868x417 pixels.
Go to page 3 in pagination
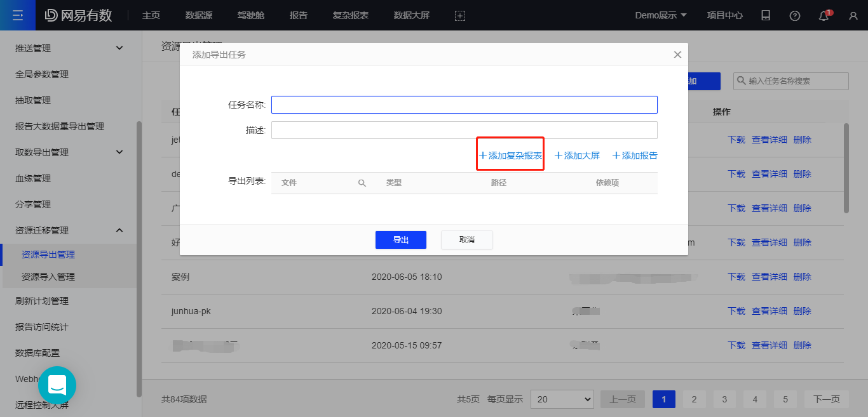(x=724, y=399)
